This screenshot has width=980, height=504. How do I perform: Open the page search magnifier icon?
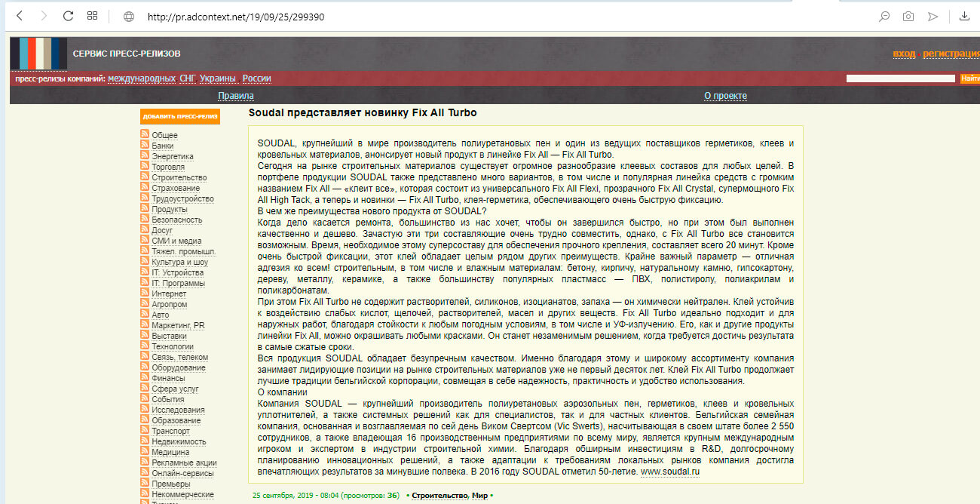point(884,17)
